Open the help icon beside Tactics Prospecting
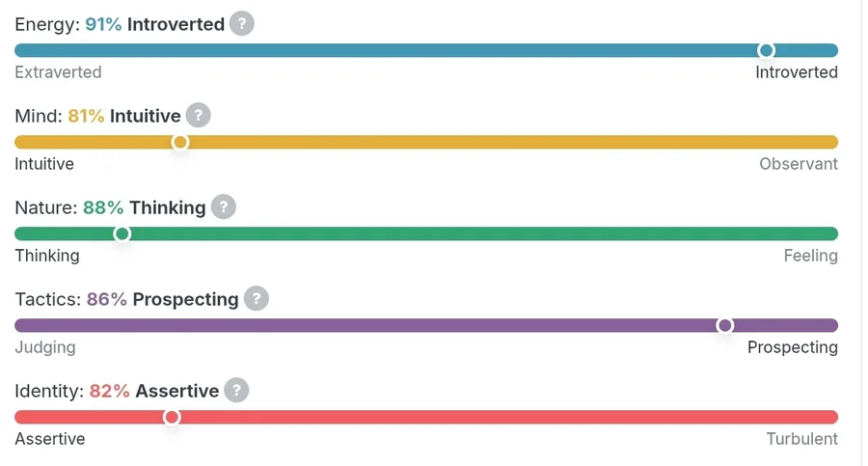Viewport: 868px width, 466px height. click(256, 299)
